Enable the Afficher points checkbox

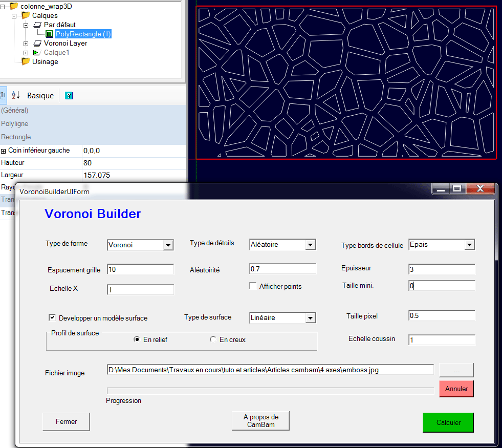point(253,286)
